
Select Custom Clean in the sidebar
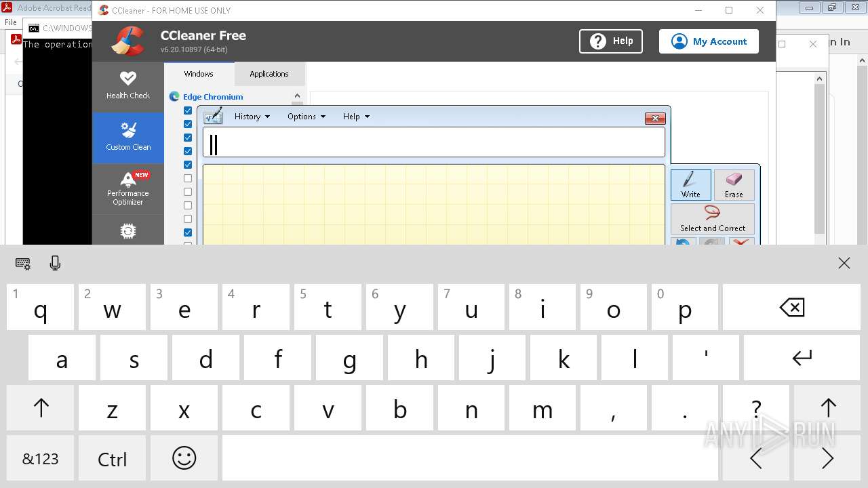click(x=128, y=136)
